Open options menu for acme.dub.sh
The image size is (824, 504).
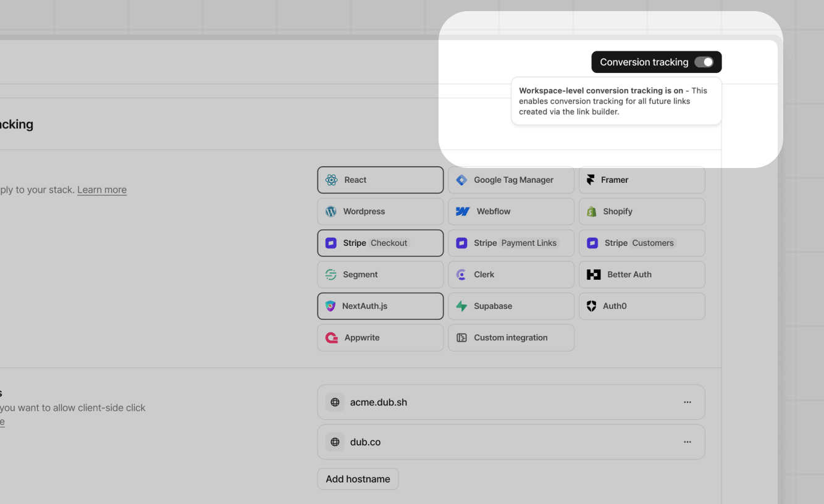(x=687, y=402)
